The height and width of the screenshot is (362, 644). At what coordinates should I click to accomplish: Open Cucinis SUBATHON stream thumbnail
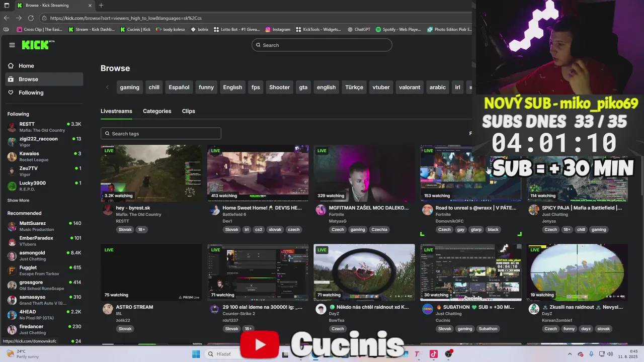tap(471, 273)
